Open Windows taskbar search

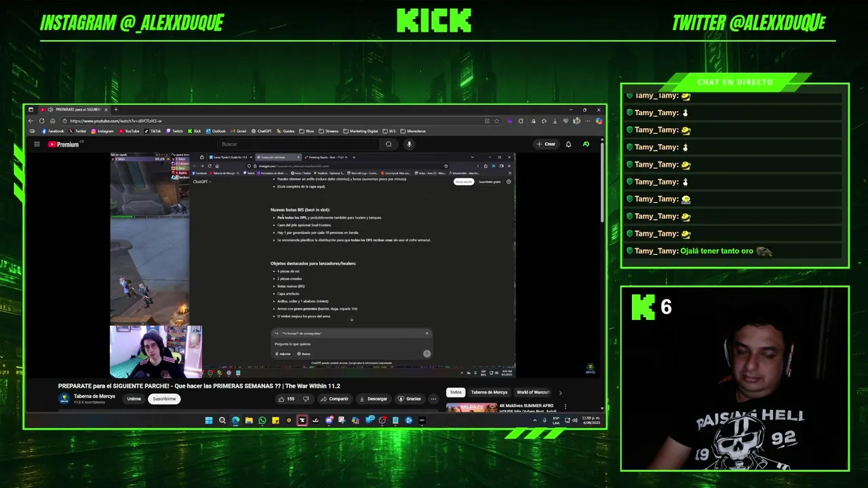222,420
